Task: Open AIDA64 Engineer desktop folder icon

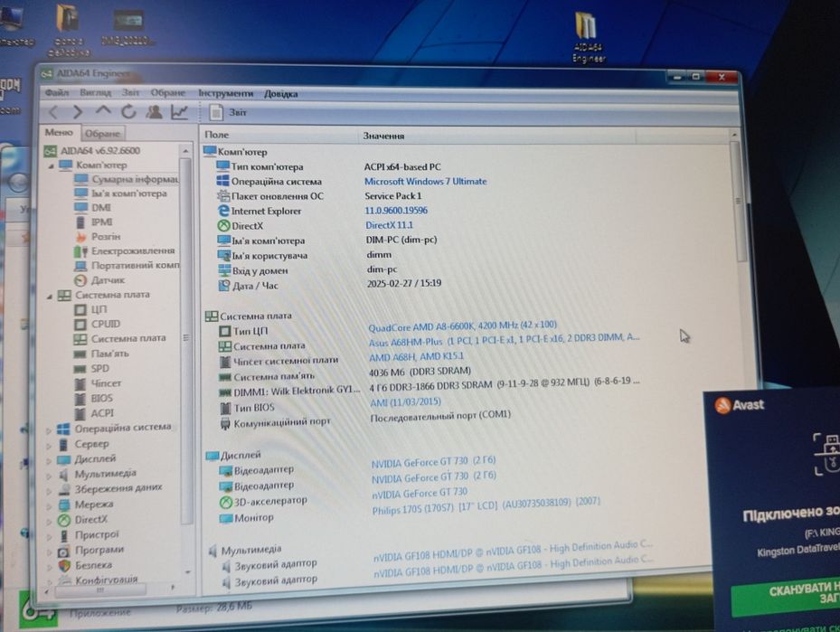Action: pyautogui.click(x=588, y=38)
